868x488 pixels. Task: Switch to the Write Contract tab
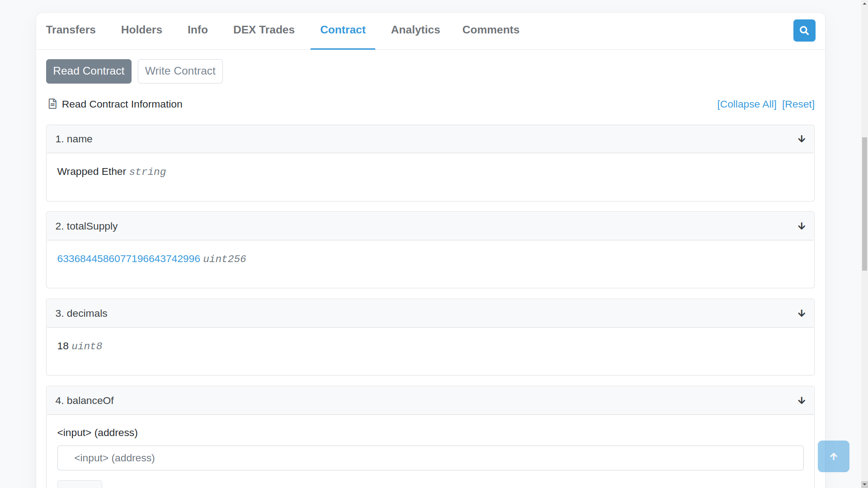[x=180, y=71]
